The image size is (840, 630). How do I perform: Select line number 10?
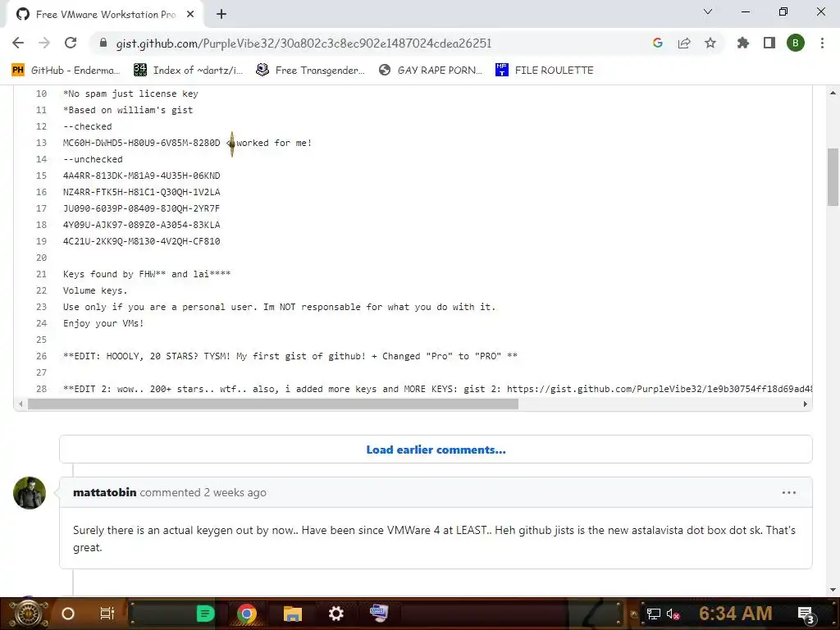(x=41, y=94)
